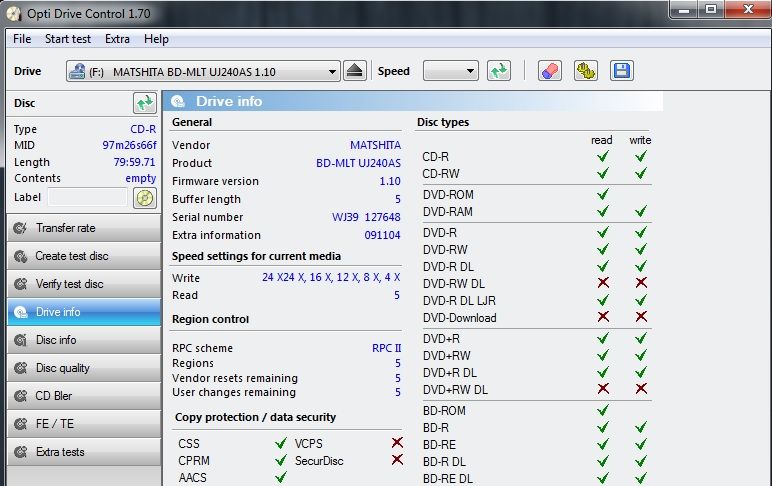Open the Speed dropdown
The width and height of the screenshot is (772, 486).
click(x=470, y=71)
